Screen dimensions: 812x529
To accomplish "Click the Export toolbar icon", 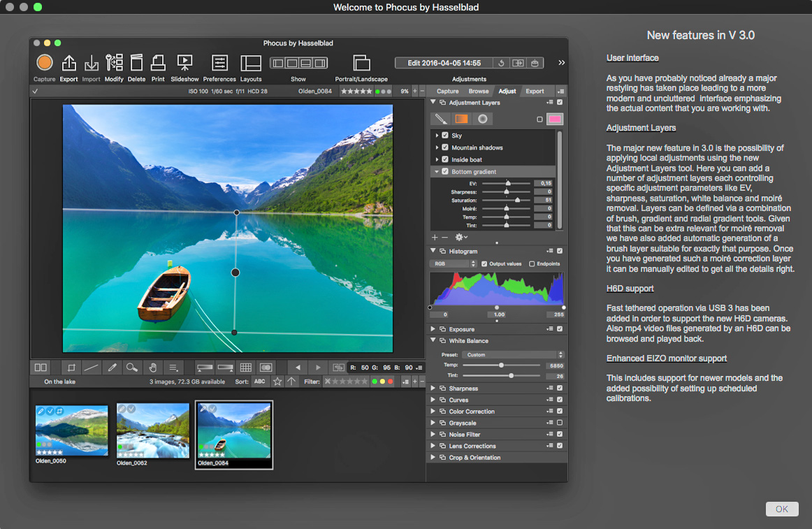I will (x=68, y=63).
